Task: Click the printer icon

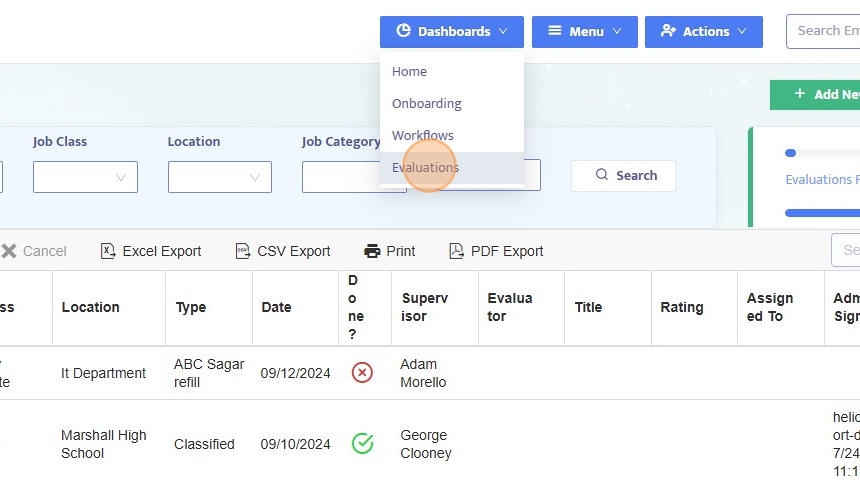Action: (x=373, y=251)
